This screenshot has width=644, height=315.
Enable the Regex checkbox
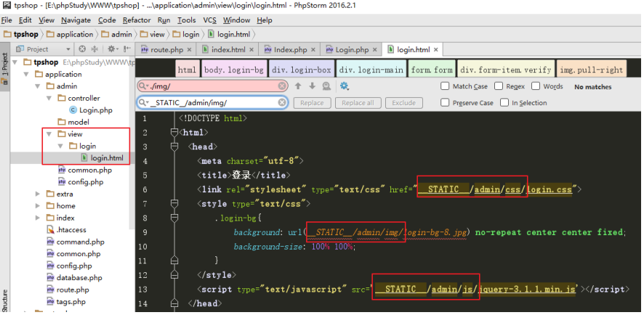(498, 86)
